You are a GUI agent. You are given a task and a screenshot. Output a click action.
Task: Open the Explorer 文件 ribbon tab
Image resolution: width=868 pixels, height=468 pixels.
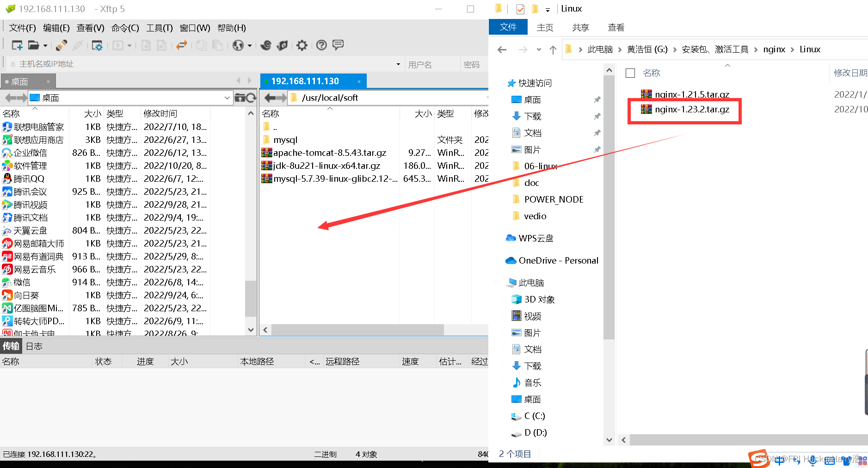508,27
